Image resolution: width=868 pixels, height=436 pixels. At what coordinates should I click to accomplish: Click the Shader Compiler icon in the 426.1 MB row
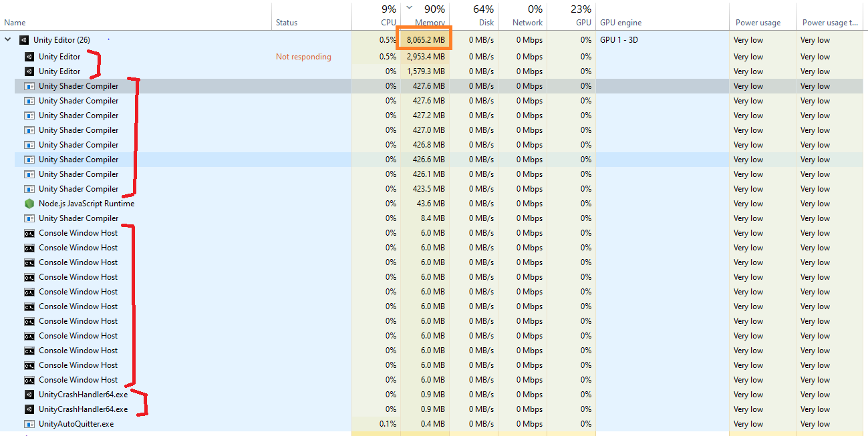tap(29, 174)
